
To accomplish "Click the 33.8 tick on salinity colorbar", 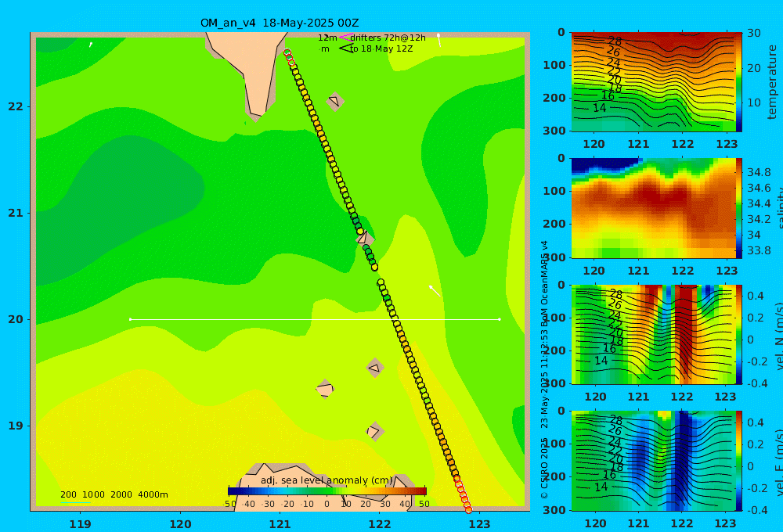I will coord(759,250).
